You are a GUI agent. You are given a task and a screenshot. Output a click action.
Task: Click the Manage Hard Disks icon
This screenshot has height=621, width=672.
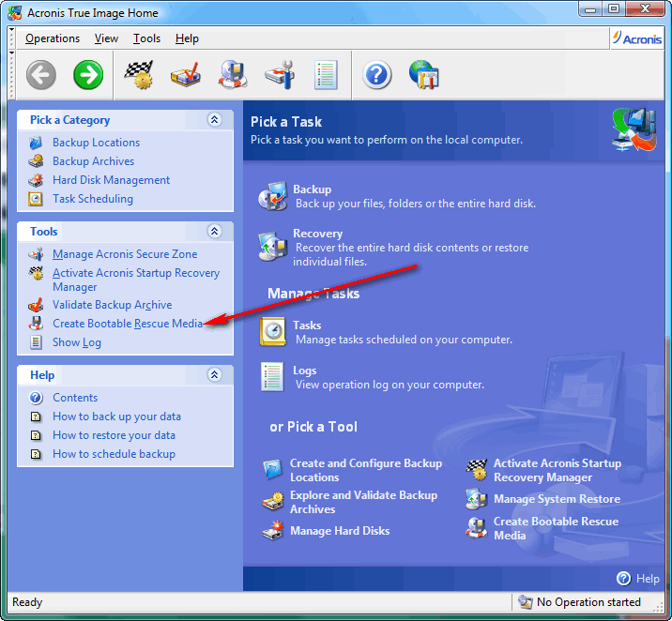click(273, 530)
